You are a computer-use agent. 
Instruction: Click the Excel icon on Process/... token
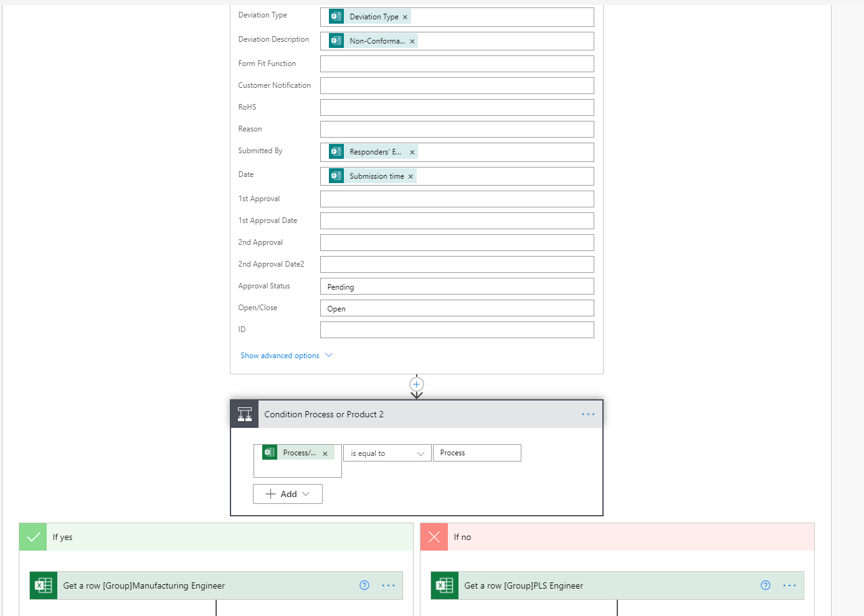[270, 453]
